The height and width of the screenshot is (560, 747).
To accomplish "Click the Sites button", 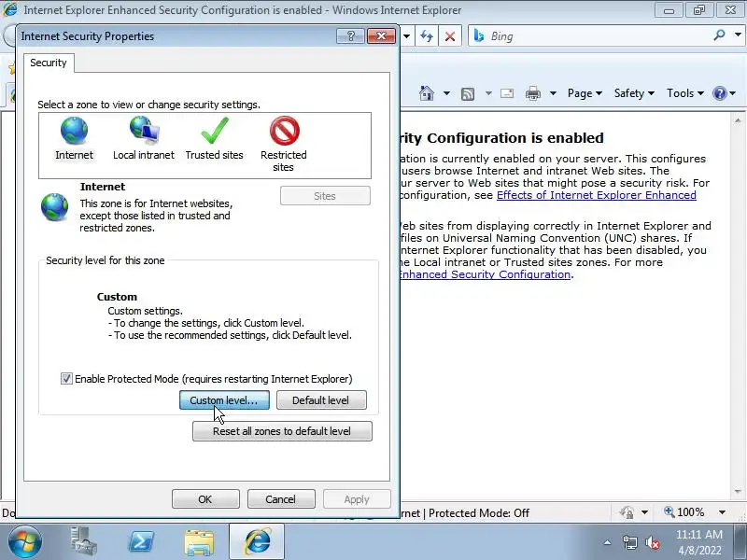I will pos(325,196).
